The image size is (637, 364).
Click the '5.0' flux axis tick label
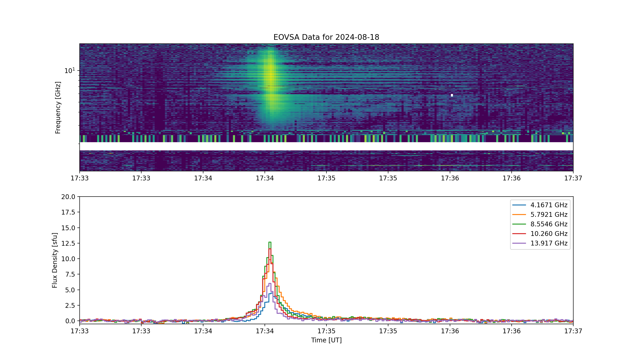point(70,290)
